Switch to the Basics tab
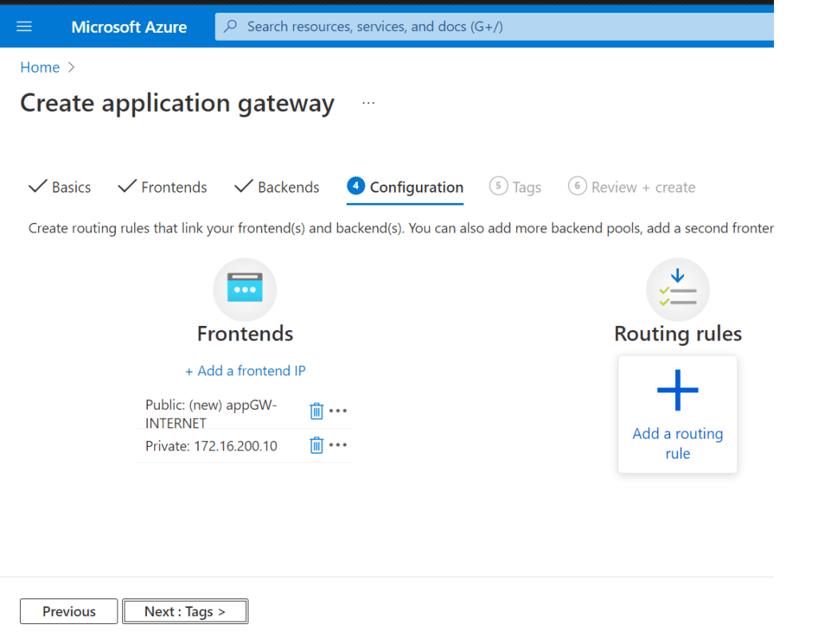This screenshot has width=818, height=644. pos(61,187)
